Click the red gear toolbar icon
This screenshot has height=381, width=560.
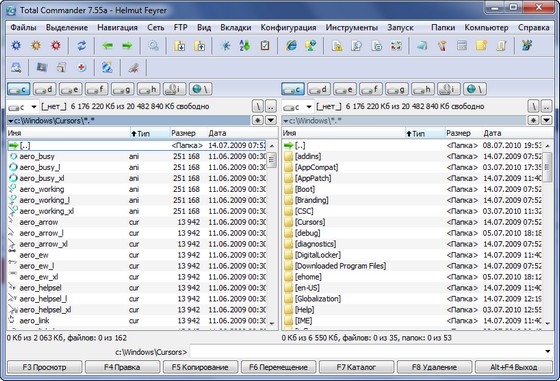56,45
